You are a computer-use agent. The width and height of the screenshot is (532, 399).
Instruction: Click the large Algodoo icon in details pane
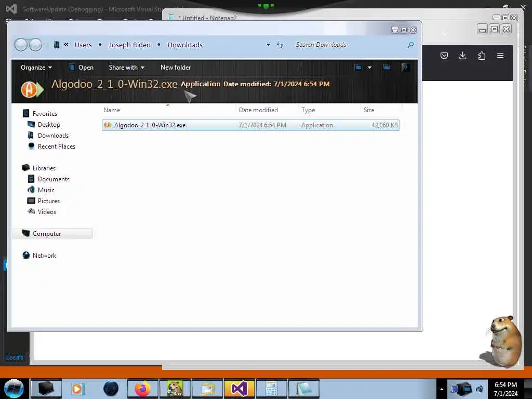32,89
